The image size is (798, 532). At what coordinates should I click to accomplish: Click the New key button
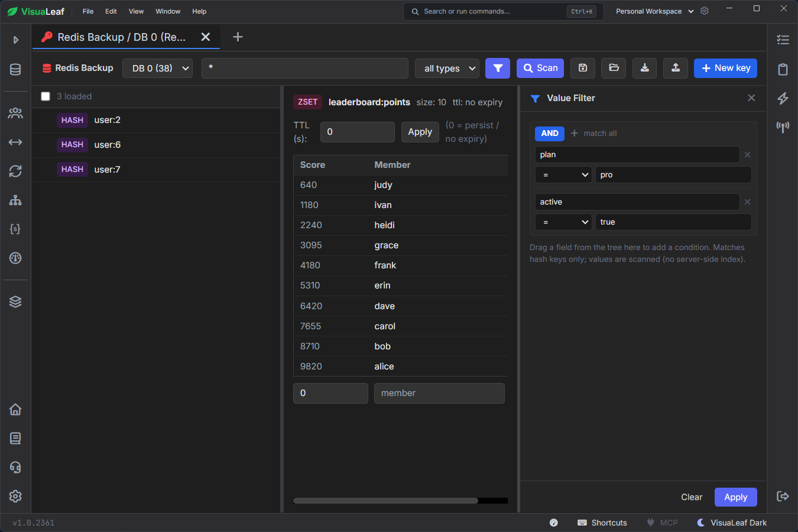pyautogui.click(x=725, y=68)
